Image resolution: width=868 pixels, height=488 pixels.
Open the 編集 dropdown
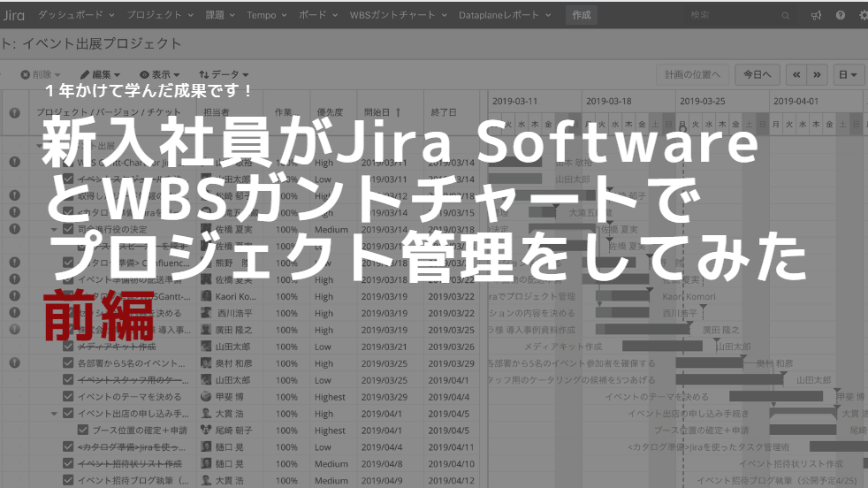point(100,74)
